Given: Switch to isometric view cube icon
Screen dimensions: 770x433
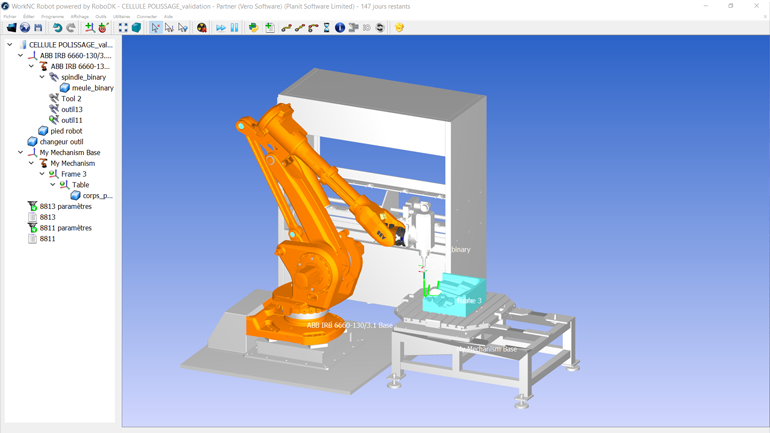Looking at the screenshot, I should click(x=136, y=28).
